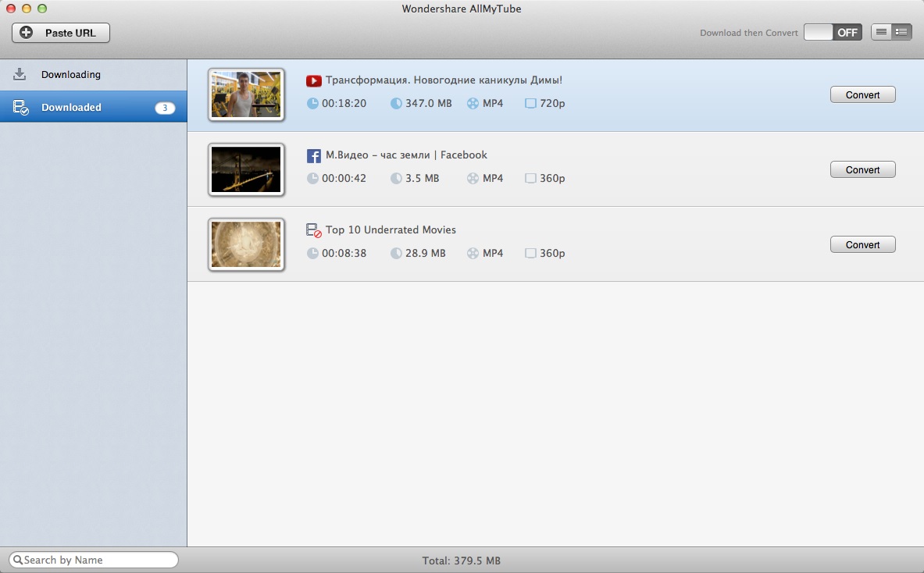The width and height of the screenshot is (924, 573).
Task: Toggle the Download then Convert switch
Action: click(833, 32)
